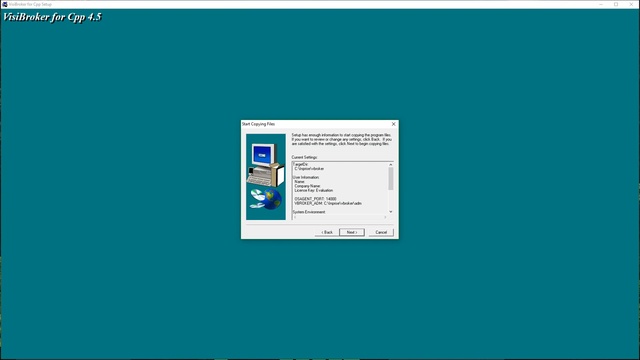Maximize the VisiBroker for Cpp Setup window
This screenshot has height=360, width=640.
point(616,4)
